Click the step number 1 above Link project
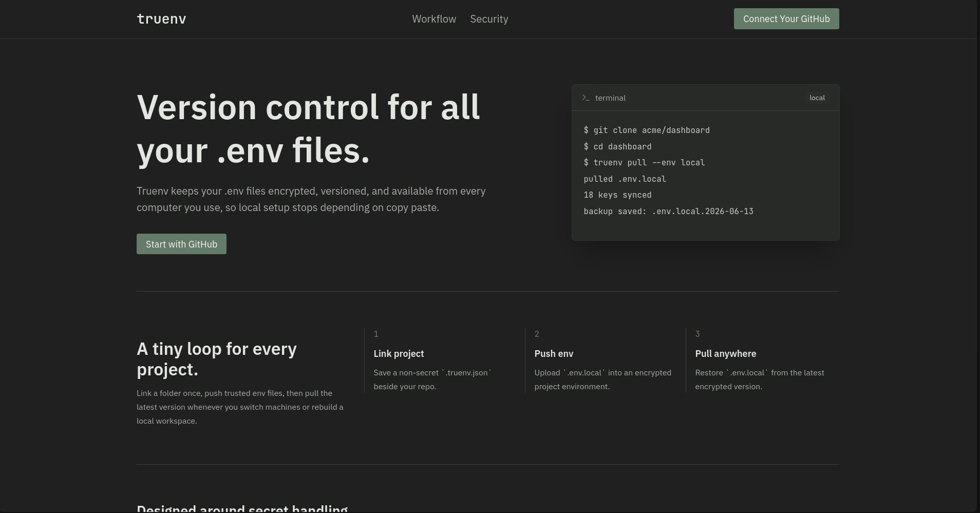This screenshot has height=513, width=980. [x=376, y=334]
